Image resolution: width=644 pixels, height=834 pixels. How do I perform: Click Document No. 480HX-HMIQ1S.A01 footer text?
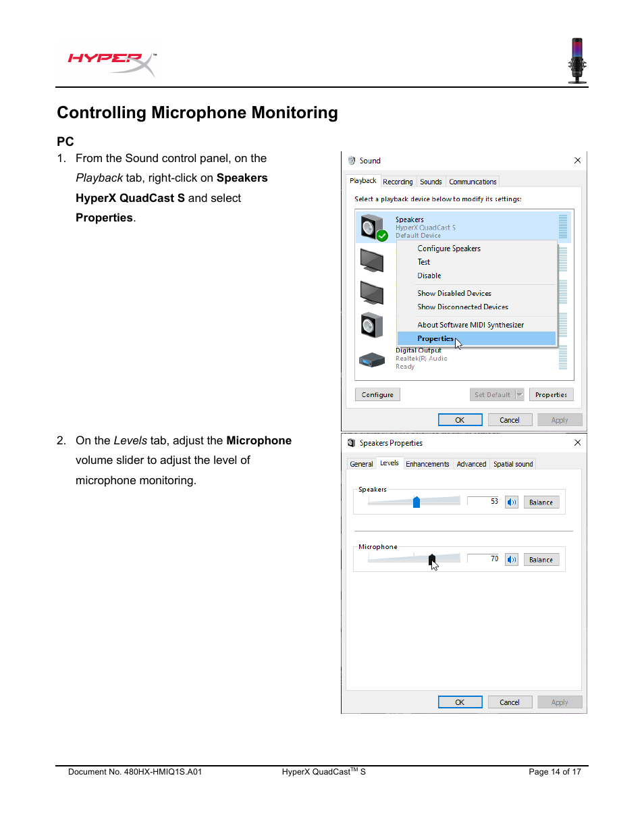pyautogui.click(x=135, y=772)
